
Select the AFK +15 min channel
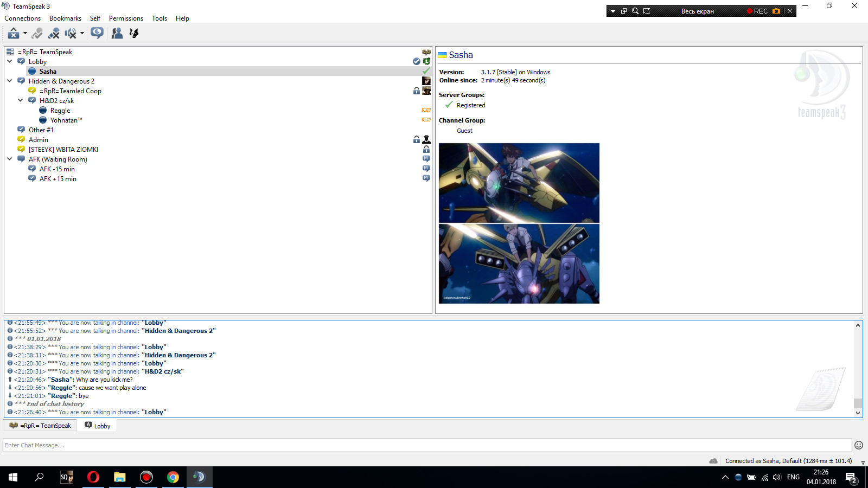click(x=58, y=179)
